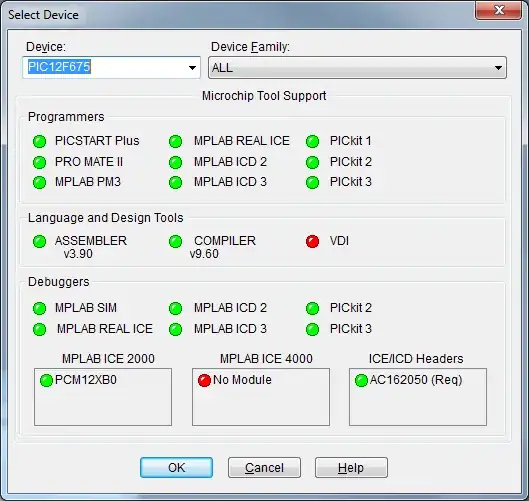
Task: Click the MPLAB ICE 4000 list box
Action: [x=261, y=397]
